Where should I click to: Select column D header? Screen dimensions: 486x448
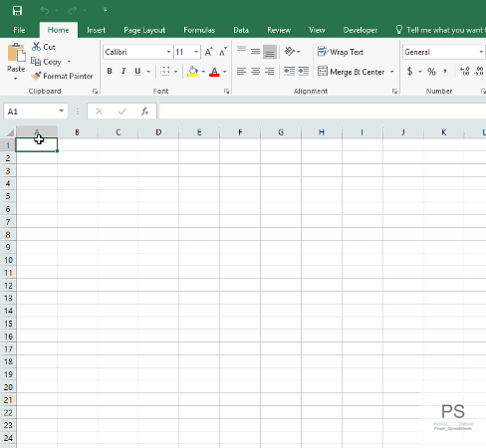158,132
